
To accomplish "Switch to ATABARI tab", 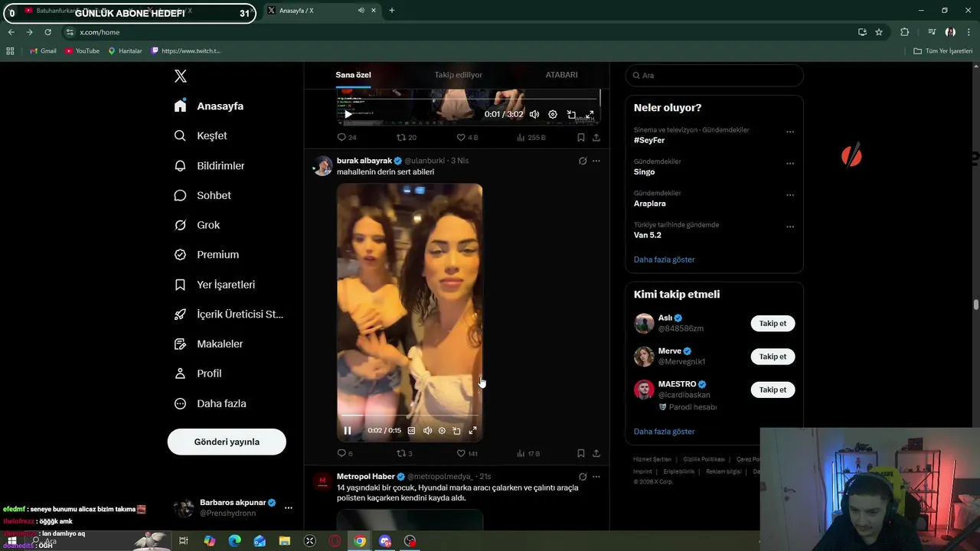I will (561, 75).
